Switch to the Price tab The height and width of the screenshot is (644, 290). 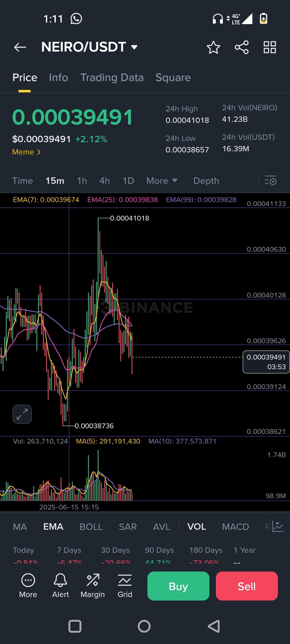pos(25,78)
